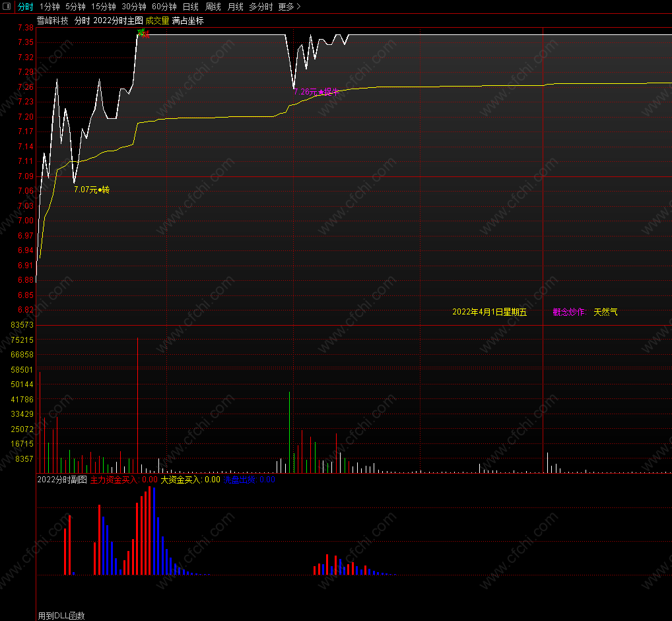The width and height of the screenshot is (672, 621).
Task: Open the 日线 daily chart tab
Action: click(x=191, y=7)
